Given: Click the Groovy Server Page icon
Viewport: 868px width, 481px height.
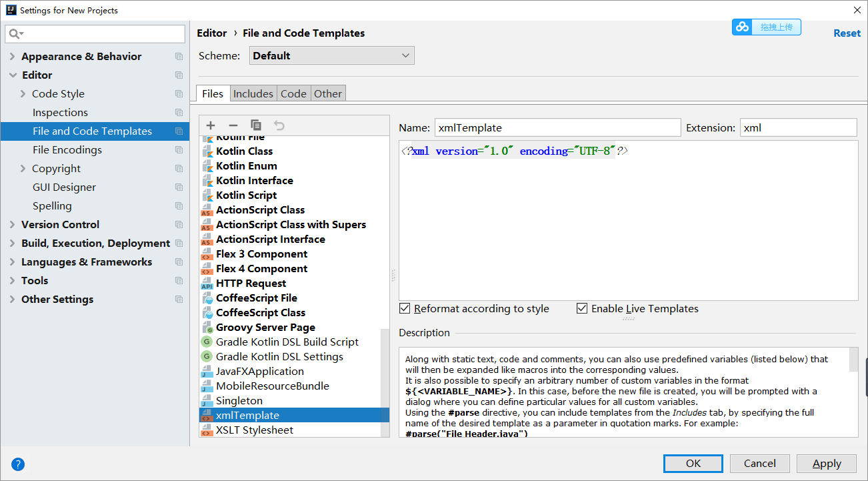Looking at the screenshot, I should (x=207, y=328).
